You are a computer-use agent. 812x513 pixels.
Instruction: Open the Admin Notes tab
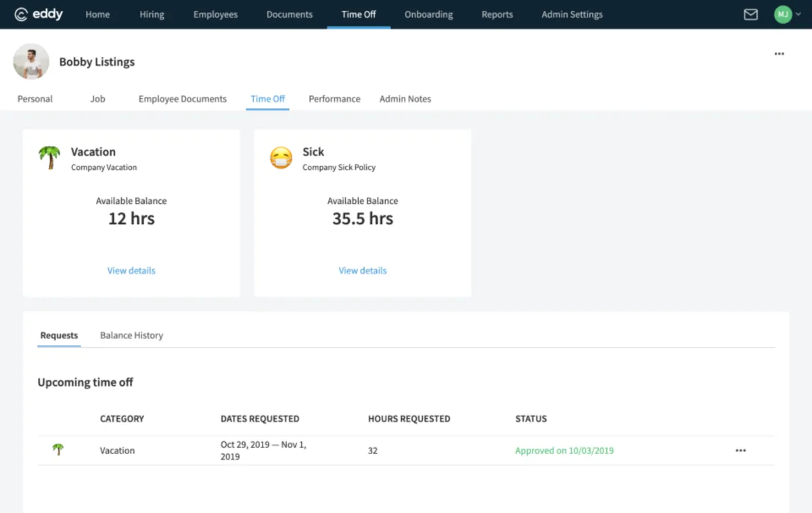tap(405, 99)
